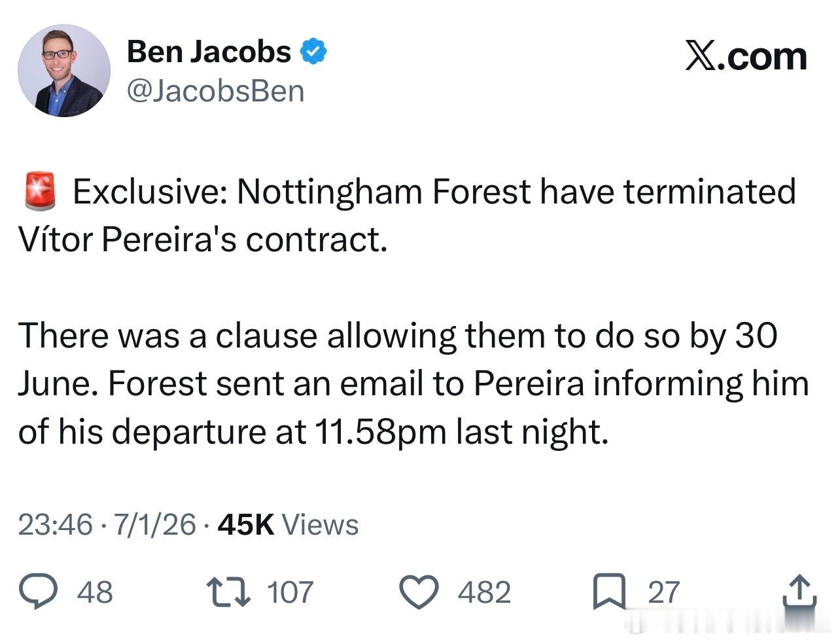840x642 pixels.
Task: Click the blue verified badge
Action: (x=313, y=52)
